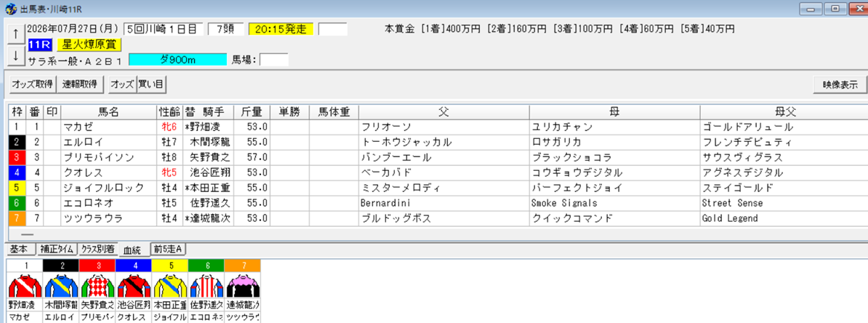
Task: Open the 前5走A tab
Action: tap(168, 250)
